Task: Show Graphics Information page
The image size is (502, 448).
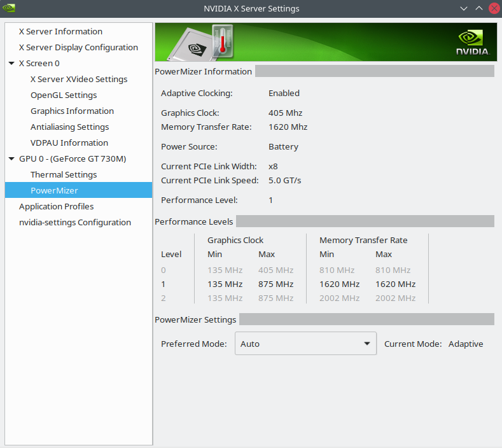Action: click(x=72, y=111)
